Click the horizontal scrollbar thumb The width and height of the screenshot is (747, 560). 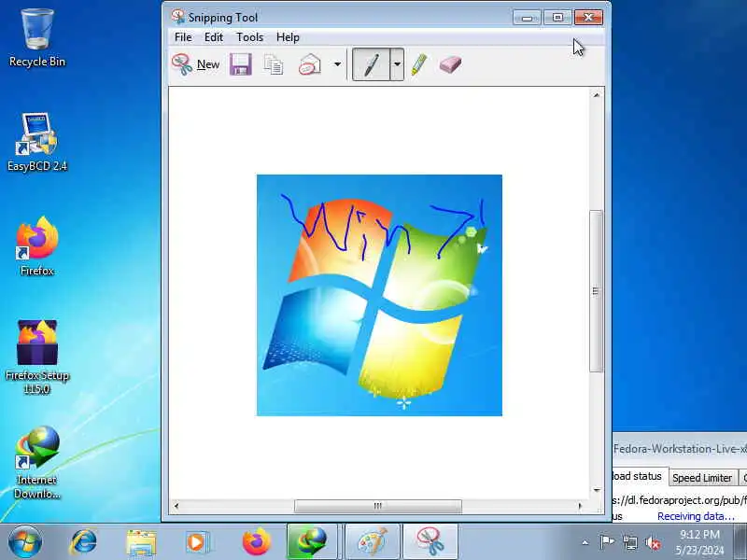coord(378,506)
